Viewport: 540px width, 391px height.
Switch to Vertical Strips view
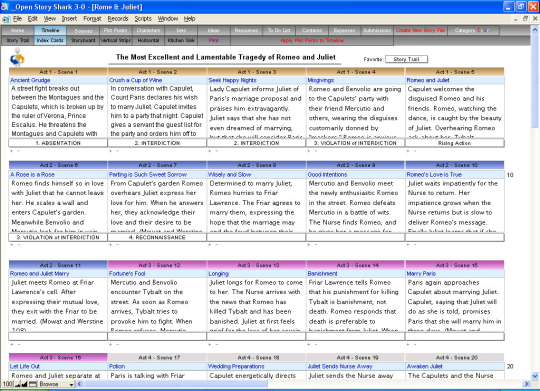(x=116, y=40)
